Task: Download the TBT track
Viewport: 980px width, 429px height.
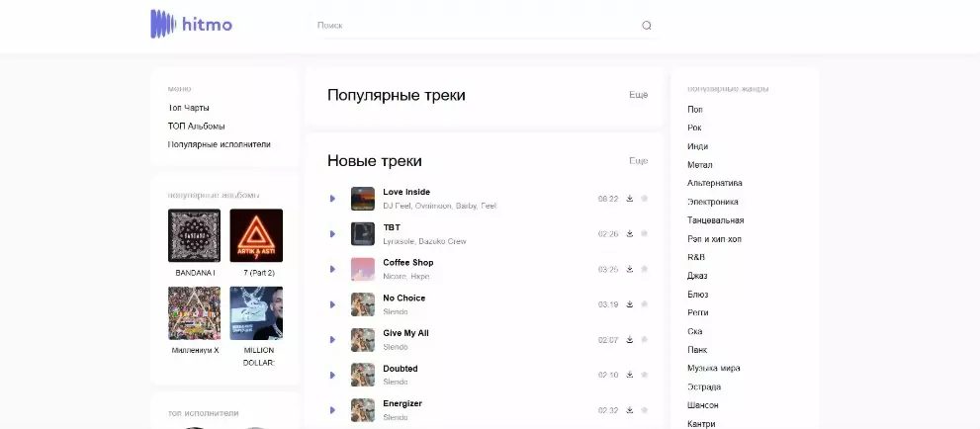Action: [629, 233]
